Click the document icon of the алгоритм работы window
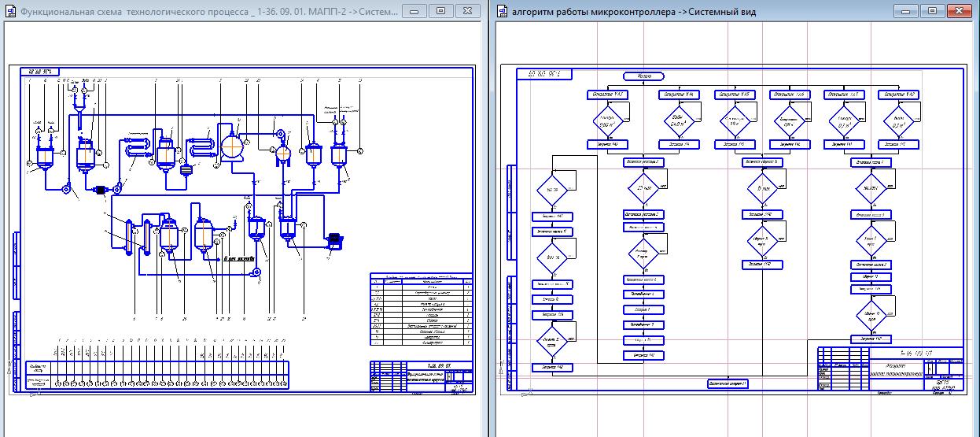980x437 pixels. tap(503, 13)
